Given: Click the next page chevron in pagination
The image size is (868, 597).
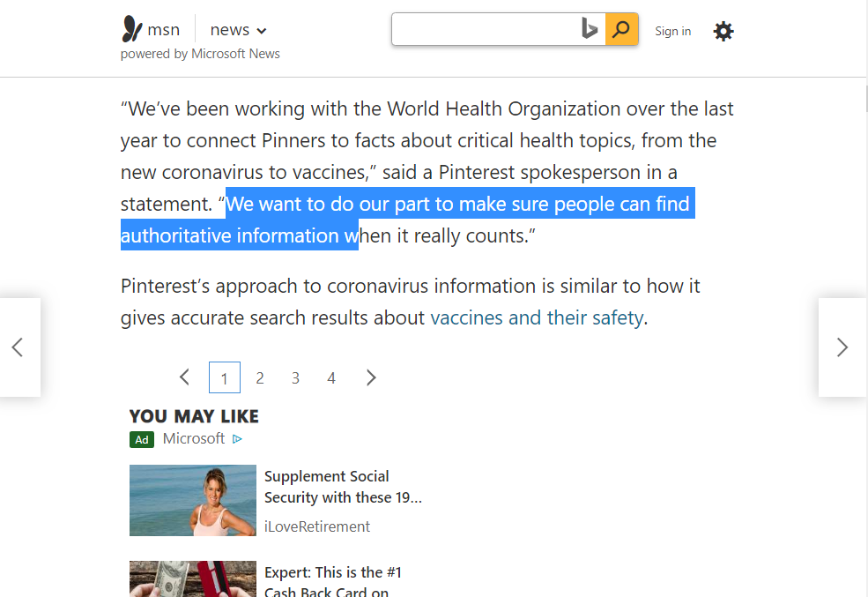Looking at the screenshot, I should [x=371, y=377].
